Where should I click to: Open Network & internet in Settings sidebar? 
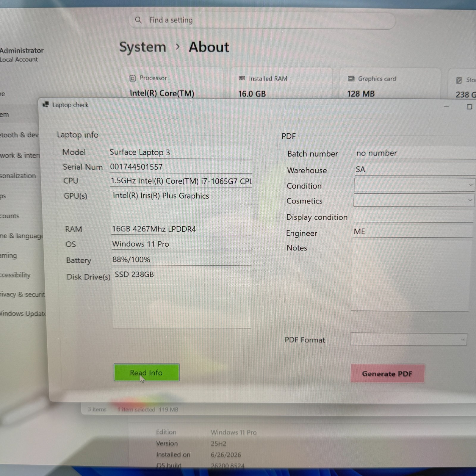[x=20, y=155]
